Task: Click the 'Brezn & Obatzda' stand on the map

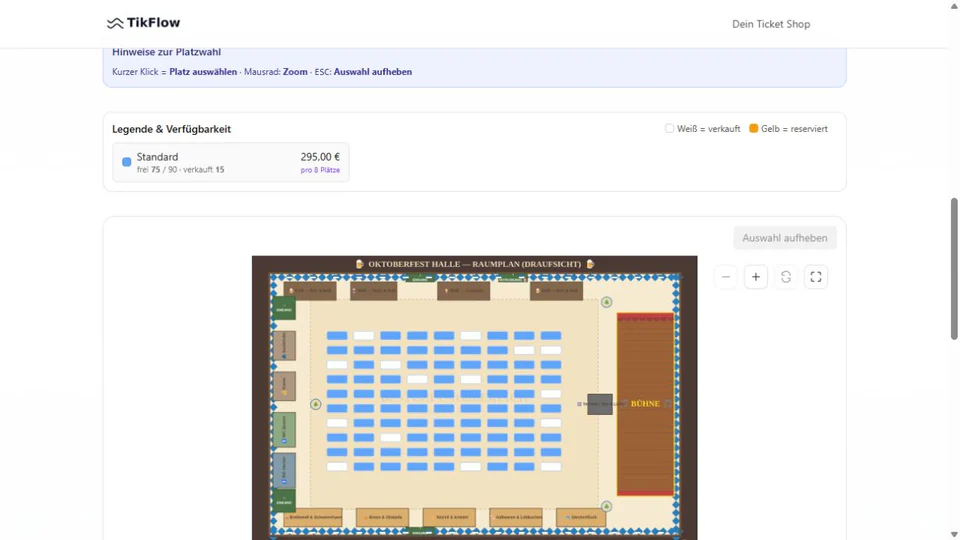Action: pyautogui.click(x=383, y=517)
